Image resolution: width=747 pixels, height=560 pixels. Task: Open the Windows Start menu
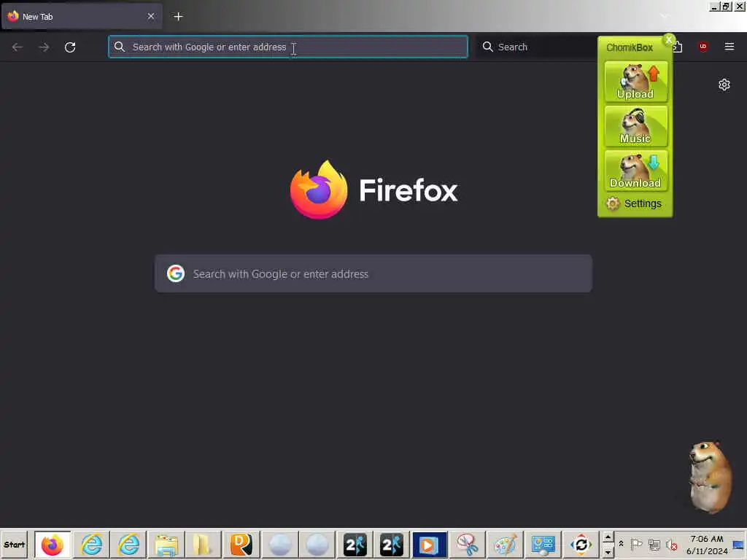pyautogui.click(x=15, y=545)
